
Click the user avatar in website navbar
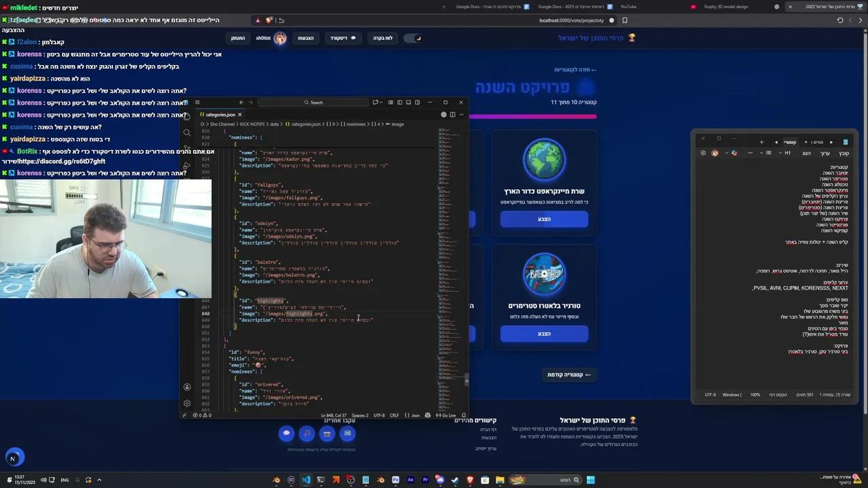click(x=280, y=38)
